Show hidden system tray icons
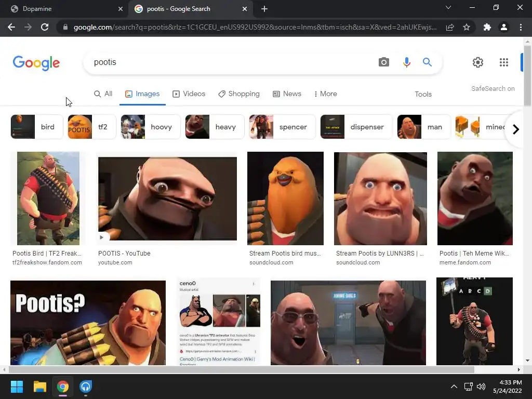Viewport: 532px width, 399px height. tap(454, 387)
